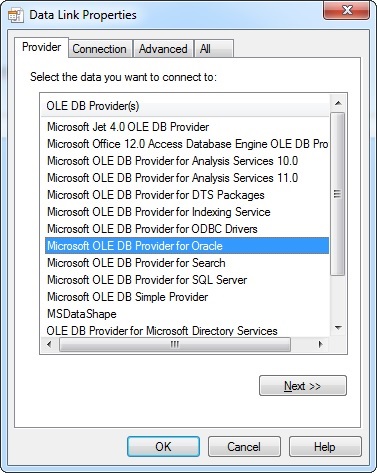Click the OLE DB Provider(s) column header
Viewport: 377px width, 473px height.
point(185,106)
